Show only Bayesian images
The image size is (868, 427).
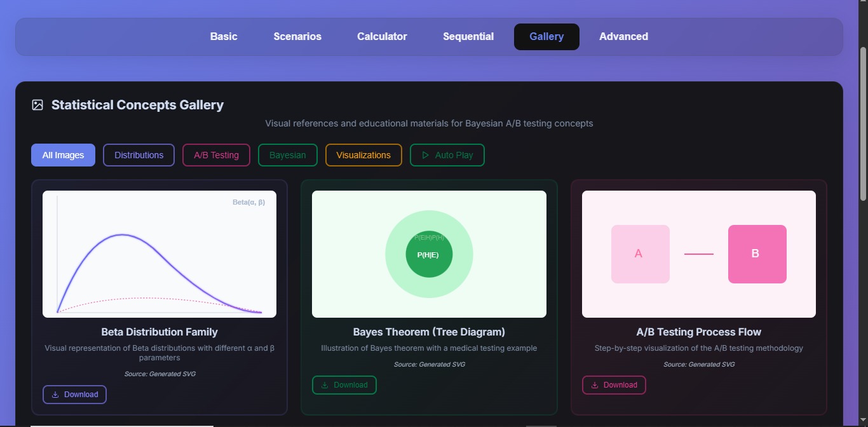pos(287,155)
